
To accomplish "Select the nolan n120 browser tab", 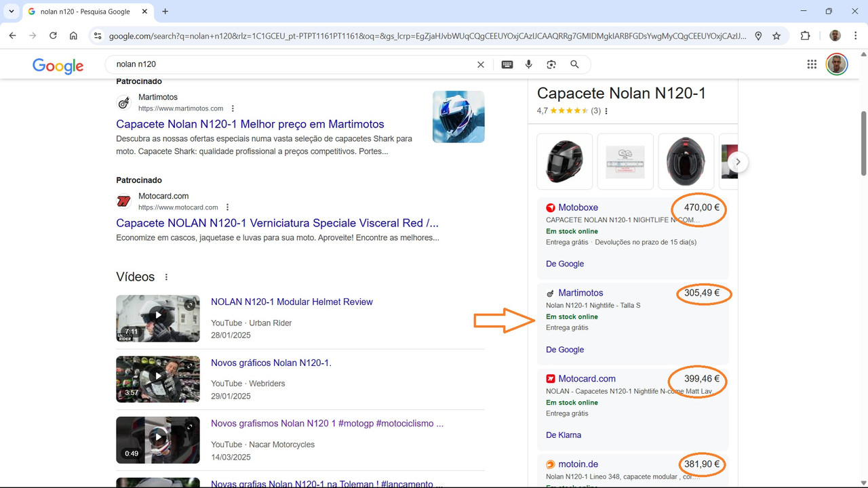I will pos(87,12).
